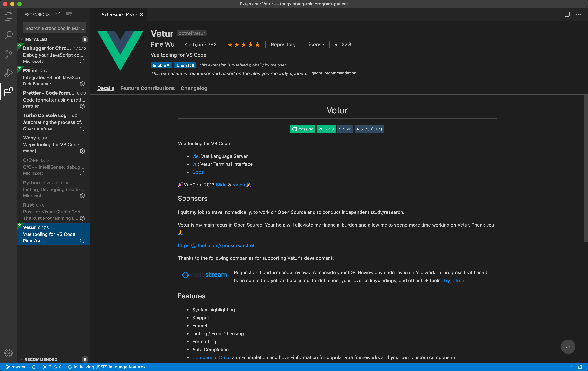The image size is (588, 371).
Task: Open manage gear for ESLint extension
Action: point(82,84)
